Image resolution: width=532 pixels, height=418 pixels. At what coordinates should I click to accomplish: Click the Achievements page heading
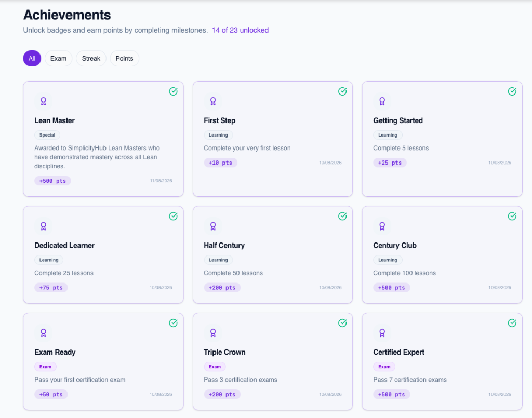(x=67, y=15)
